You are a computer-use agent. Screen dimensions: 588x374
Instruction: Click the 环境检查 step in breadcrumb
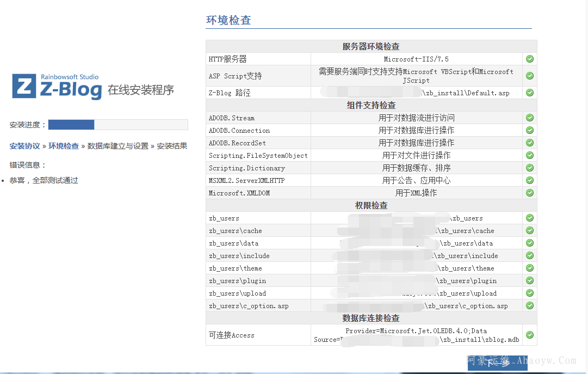point(64,146)
